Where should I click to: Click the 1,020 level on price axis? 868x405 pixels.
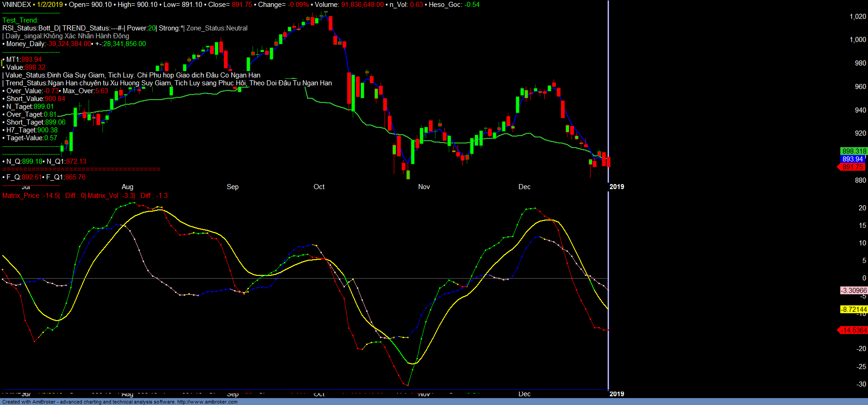click(858, 17)
